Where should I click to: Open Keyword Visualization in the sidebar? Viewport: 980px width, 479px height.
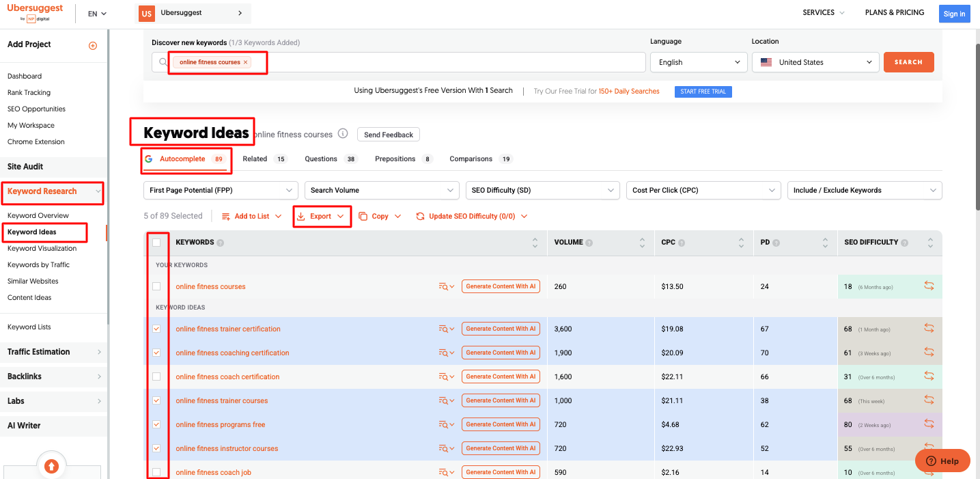[42, 249]
